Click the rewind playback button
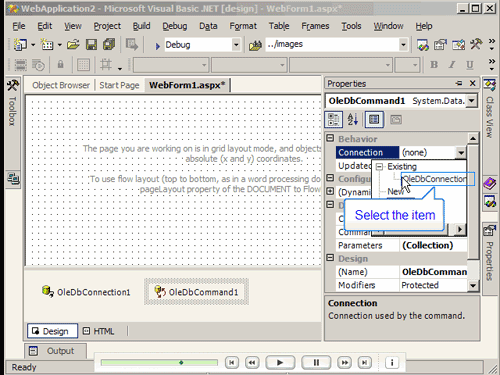Viewport: 500px width, 375px height. click(252, 362)
